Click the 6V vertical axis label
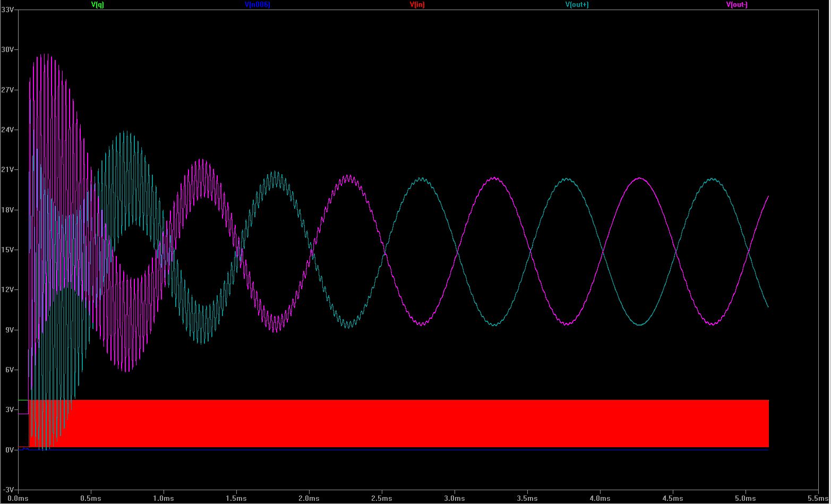Screen dimensions: 831x504 click(x=9, y=370)
